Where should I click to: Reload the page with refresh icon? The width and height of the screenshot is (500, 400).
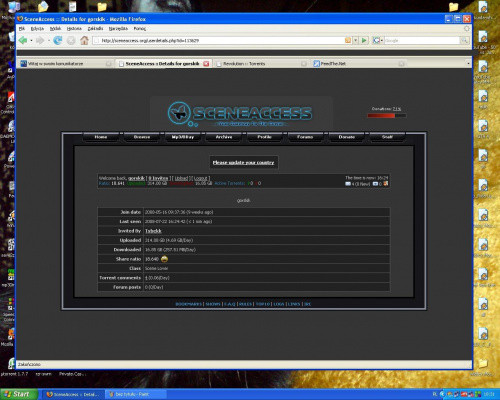pos(58,40)
